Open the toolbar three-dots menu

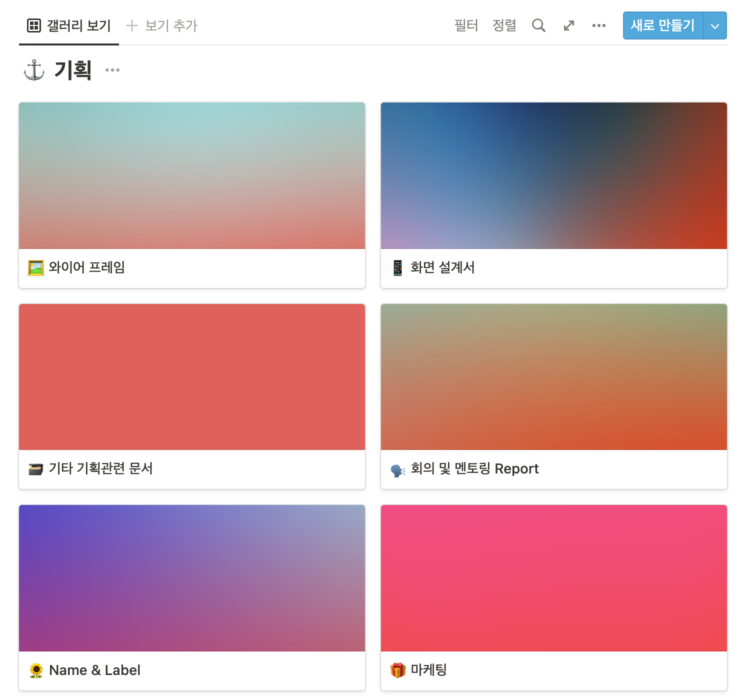tap(599, 25)
